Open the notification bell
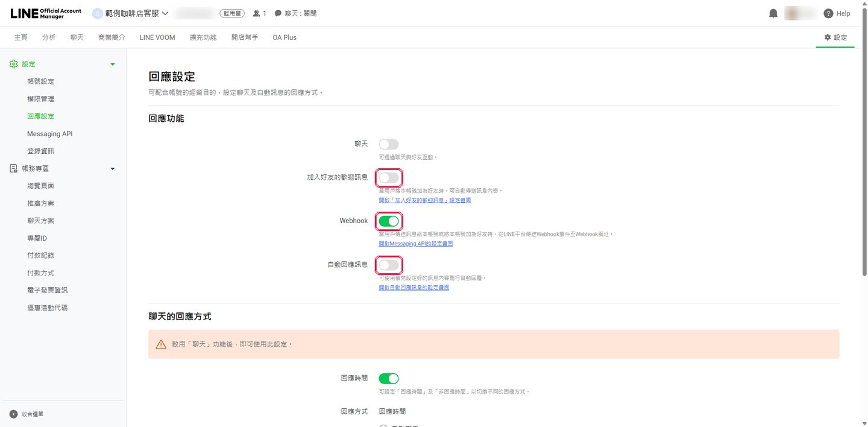The width and height of the screenshot is (868, 427). coord(773,13)
